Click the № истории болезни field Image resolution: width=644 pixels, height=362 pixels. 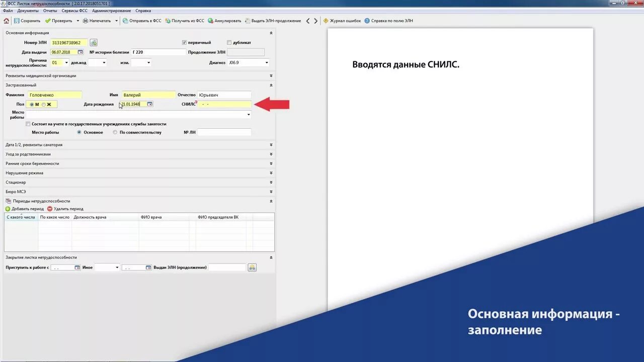tap(158, 52)
